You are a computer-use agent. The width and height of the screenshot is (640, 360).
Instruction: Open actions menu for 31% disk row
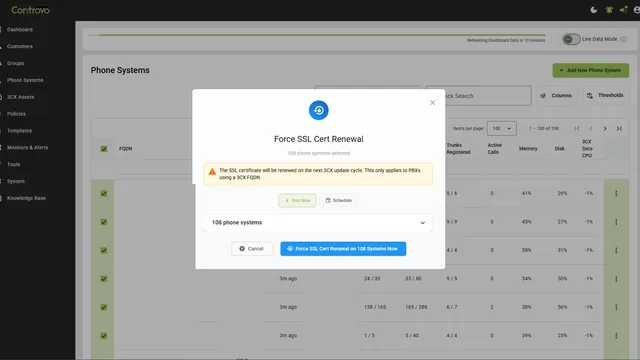tap(616, 250)
